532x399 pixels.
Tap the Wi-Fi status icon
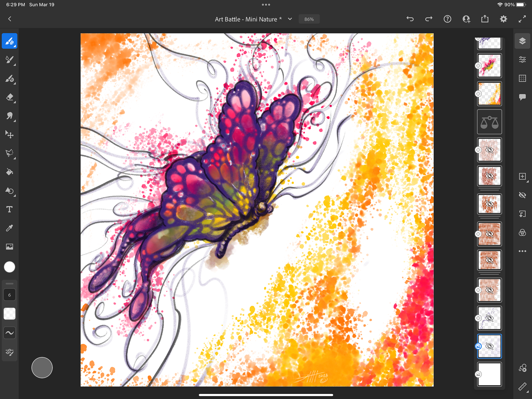coord(500,5)
